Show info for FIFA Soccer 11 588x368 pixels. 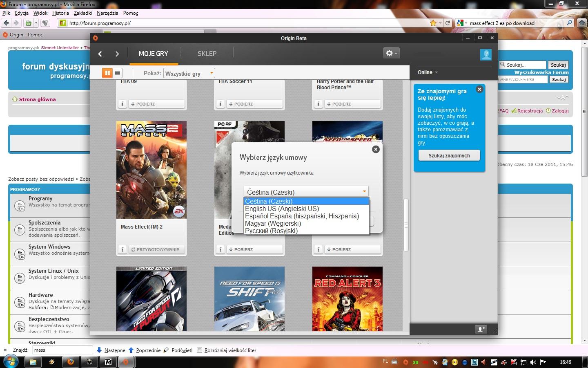point(220,104)
